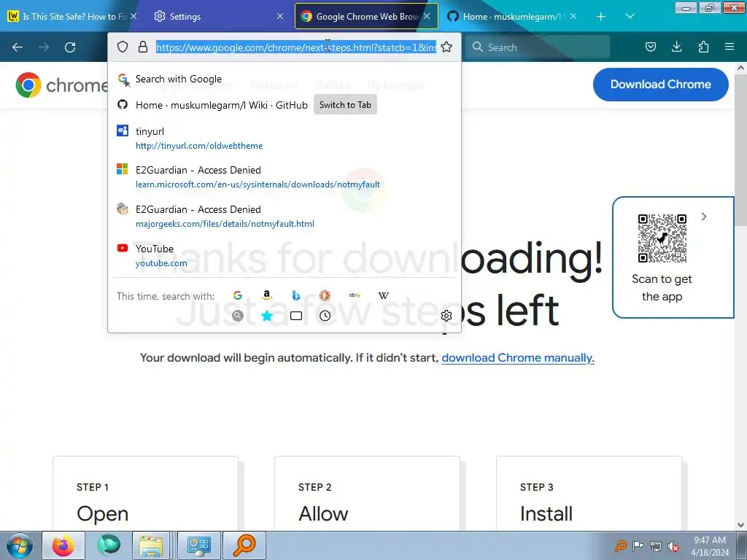Open the YouTube youtube.com suggestion
The image size is (747, 560).
pos(285,256)
